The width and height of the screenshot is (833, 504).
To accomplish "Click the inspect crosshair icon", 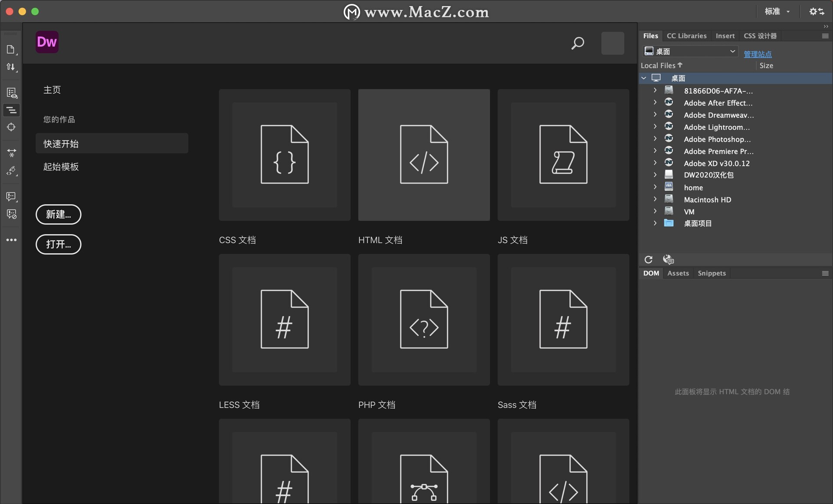I will coord(11,127).
